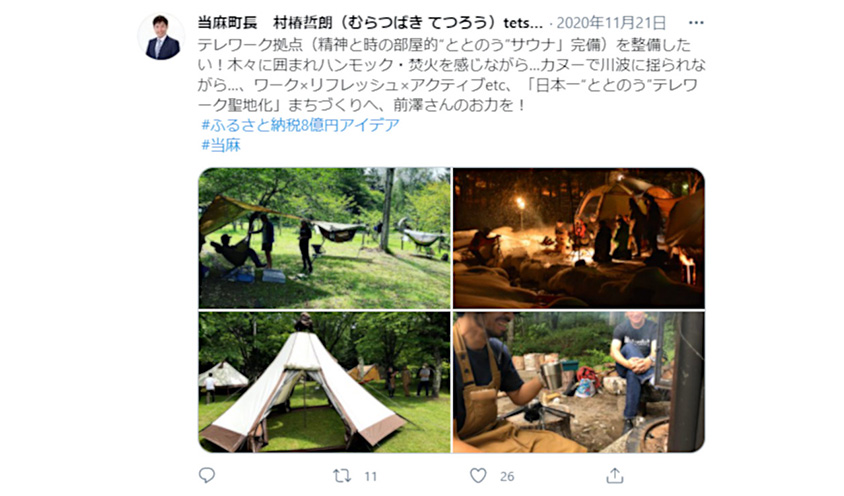Retweet this post with the retweet icon
Screen dimensions: 844x496
click(342, 476)
